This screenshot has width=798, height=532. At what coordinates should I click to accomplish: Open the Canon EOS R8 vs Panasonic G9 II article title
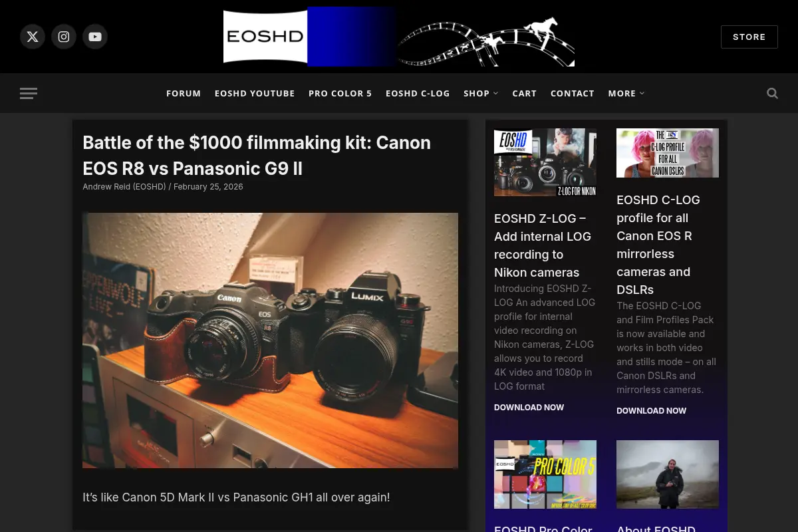pos(257,156)
